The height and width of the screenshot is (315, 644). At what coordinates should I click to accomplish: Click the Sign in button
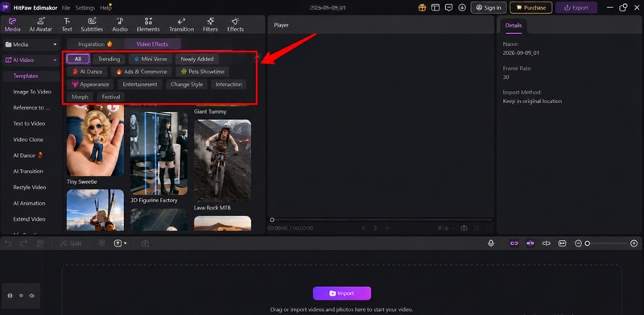pyautogui.click(x=489, y=8)
